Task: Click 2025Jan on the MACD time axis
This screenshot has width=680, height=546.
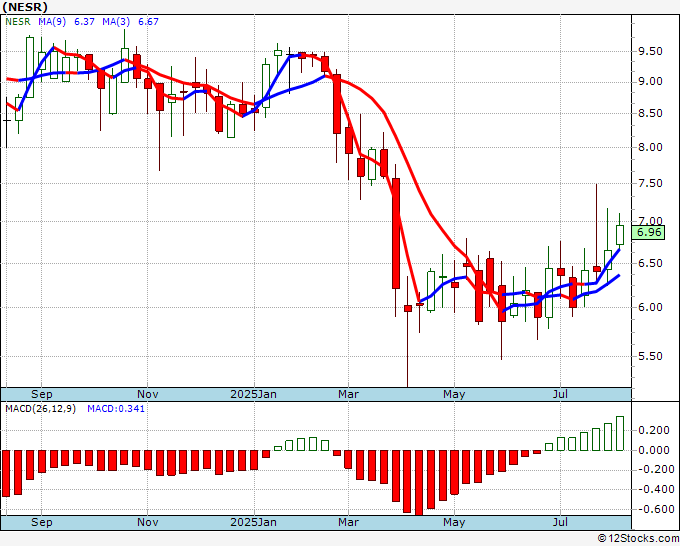Action: click(x=253, y=522)
